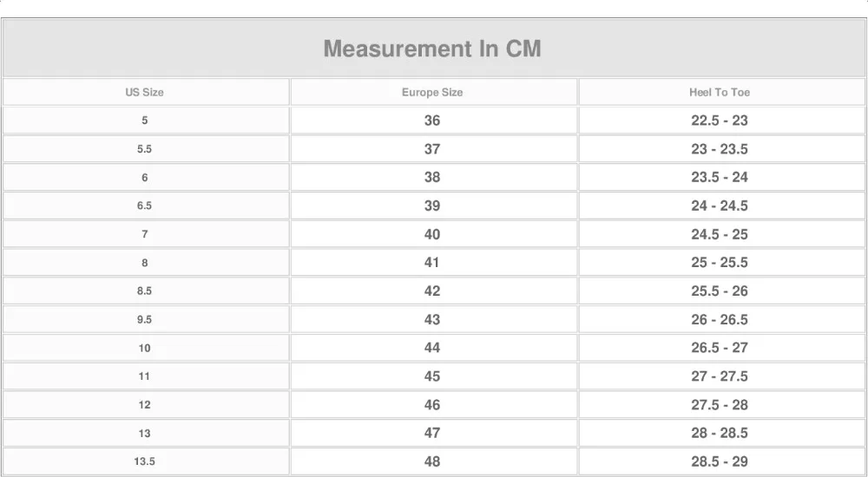Select Europe size 47 cell
This screenshot has height=477, width=868.
[433, 433]
